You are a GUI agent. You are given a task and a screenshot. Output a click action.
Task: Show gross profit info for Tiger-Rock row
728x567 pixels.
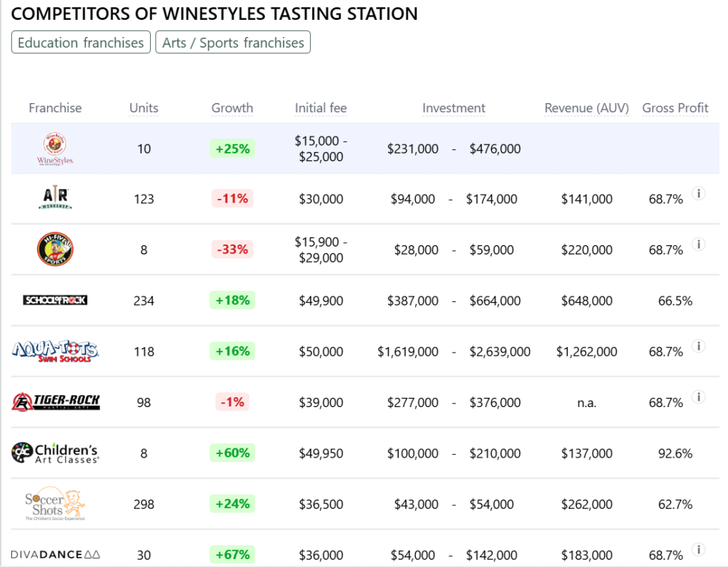699,396
